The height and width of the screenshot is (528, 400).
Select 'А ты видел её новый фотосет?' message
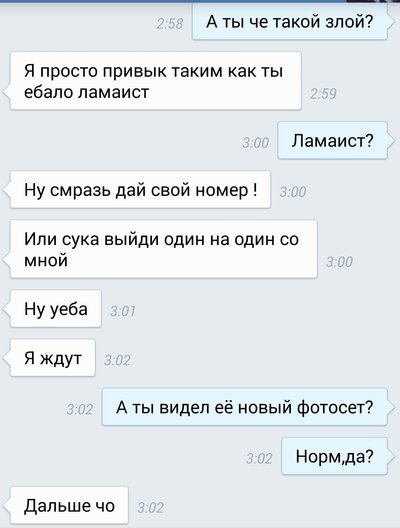tap(245, 407)
